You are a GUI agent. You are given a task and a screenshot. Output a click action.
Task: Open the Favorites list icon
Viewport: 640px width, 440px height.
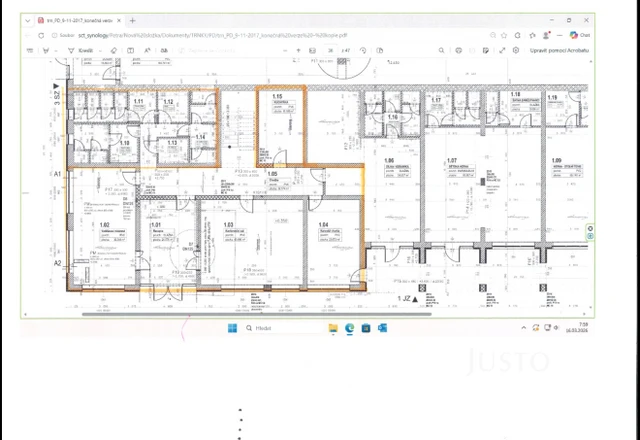[x=532, y=36]
